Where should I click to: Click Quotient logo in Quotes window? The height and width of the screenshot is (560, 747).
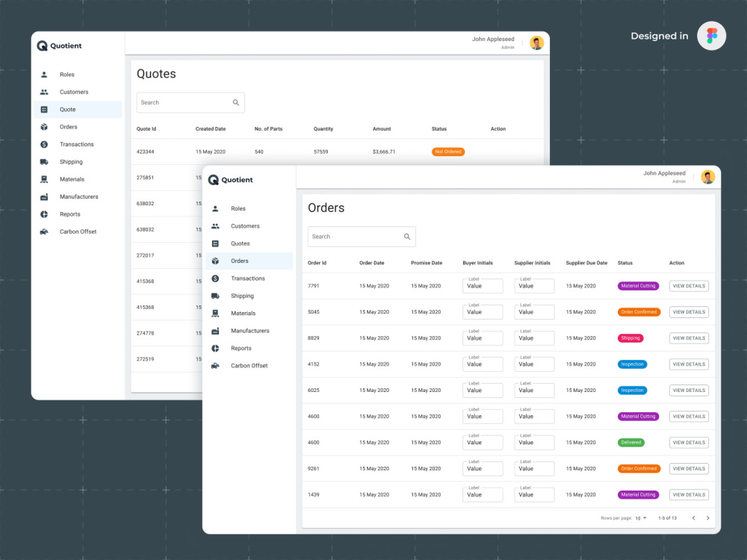[x=60, y=46]
